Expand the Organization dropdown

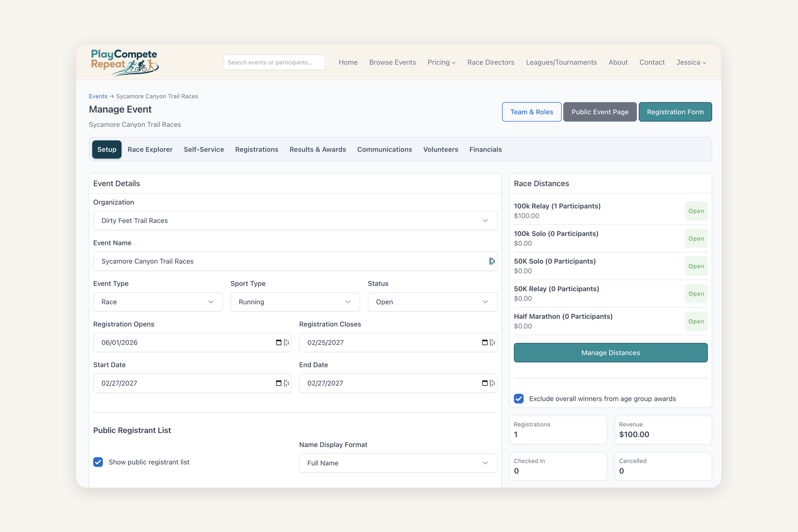click(x=295, y=220)
